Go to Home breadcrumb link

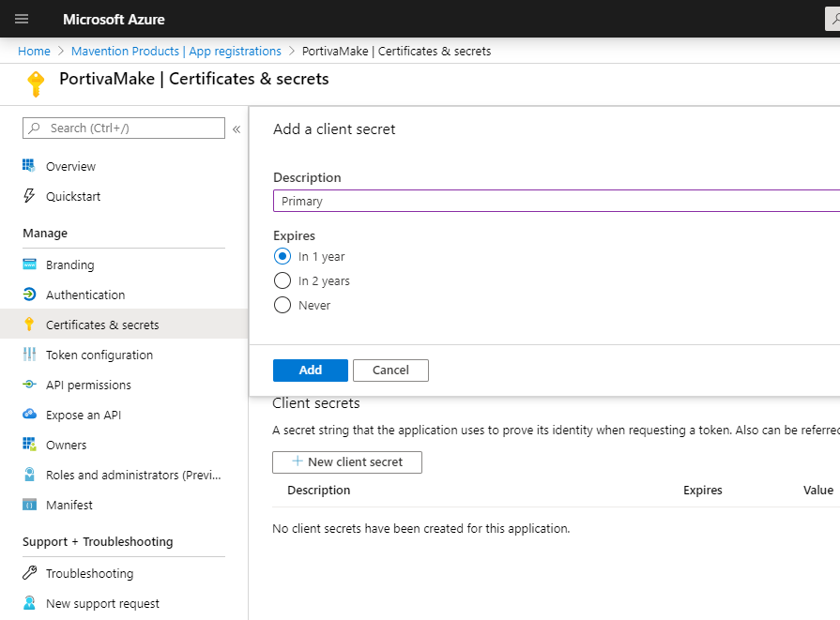(34, 51)
